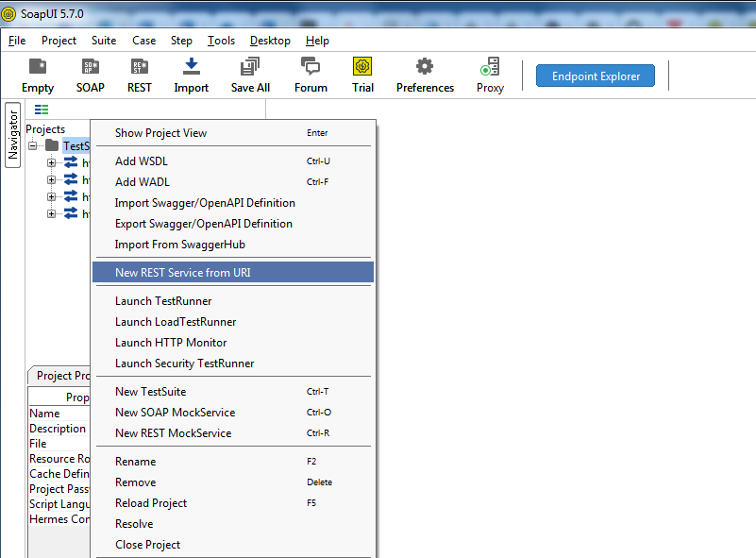756x558 pixels.
Task: Open the Step menu
Action: click(181, 41)
